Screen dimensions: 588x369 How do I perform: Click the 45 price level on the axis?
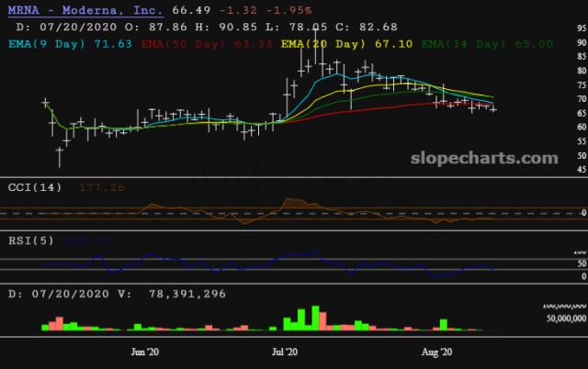click(x=581, y=171)
